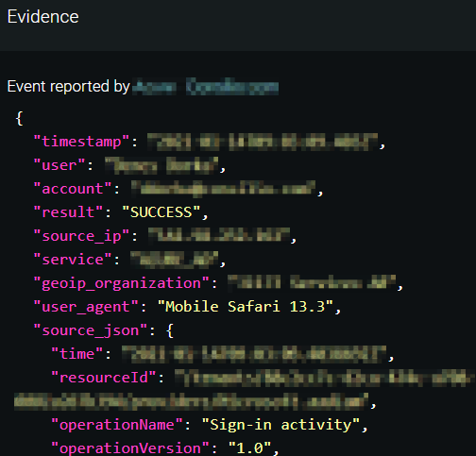Click the blurred timestamp value
Image resolution: width=476 pixels, height=456 pixels.
click(x=263, y=142)
